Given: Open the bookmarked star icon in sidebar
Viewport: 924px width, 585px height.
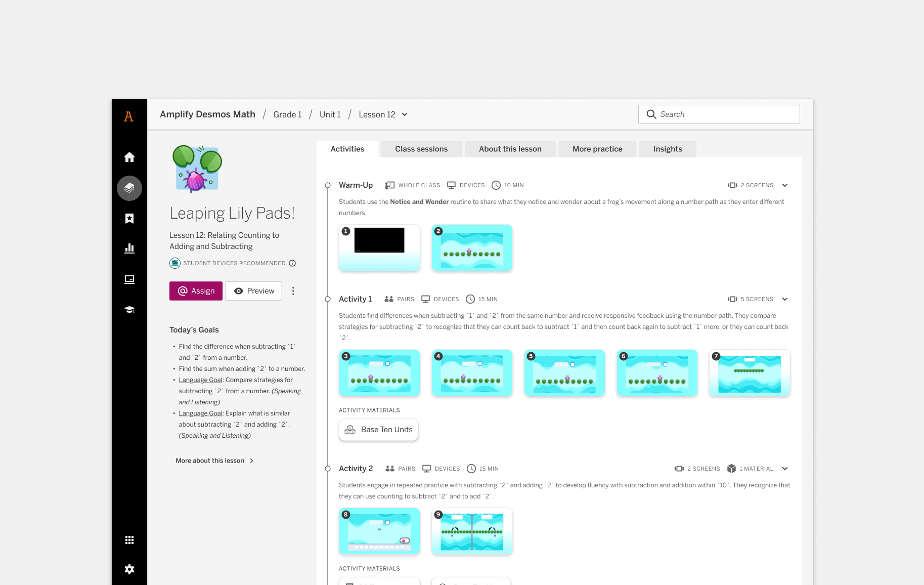Looking at the screenshot, I should click(129, 219).
